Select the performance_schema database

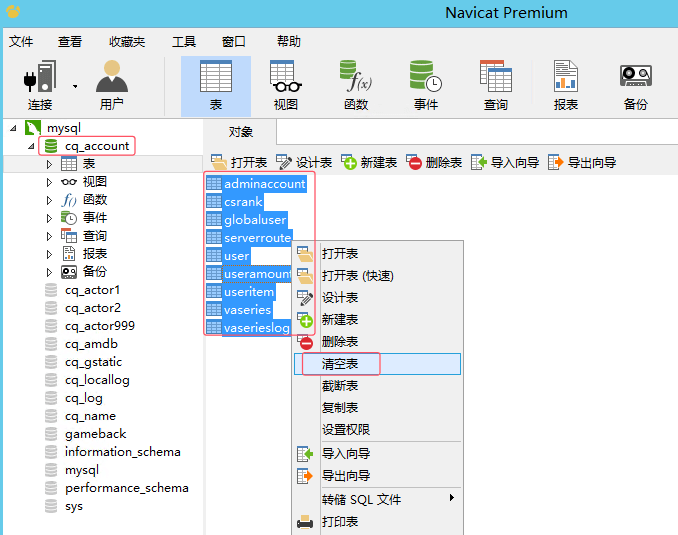pos(116,488)
